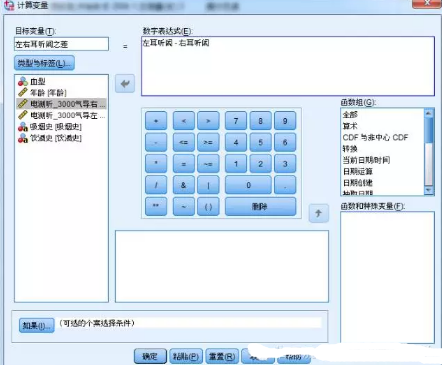Image resolution: width=442 pixels, height=365 pixels.
Task: Click keypad digit 8
Action: click(x=260, y=121)
